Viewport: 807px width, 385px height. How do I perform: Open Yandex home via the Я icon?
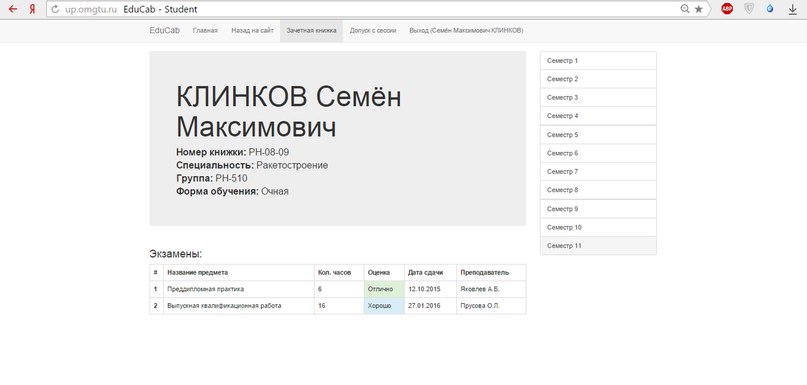32,9
